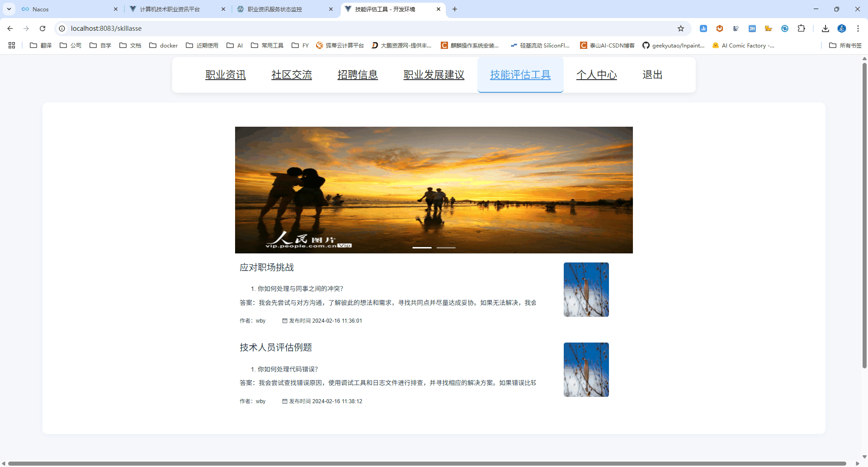Open the browser extensions puzzle icon

(x=801, y=29)
